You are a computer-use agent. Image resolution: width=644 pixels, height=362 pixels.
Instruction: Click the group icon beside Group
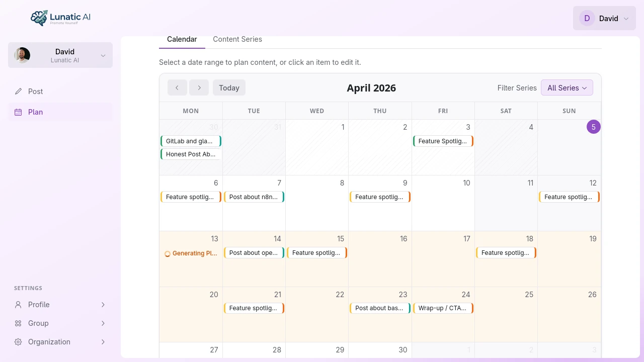pyautogui.click(x=18, y=323)
